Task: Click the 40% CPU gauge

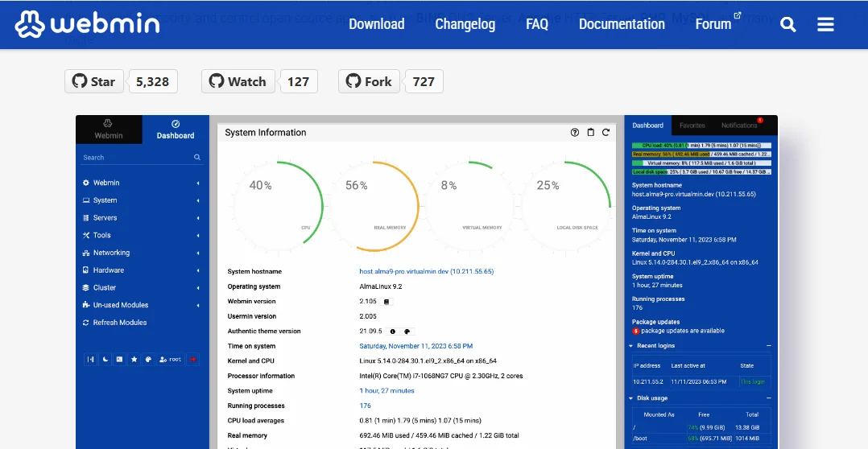Action: tap(279, 206)
